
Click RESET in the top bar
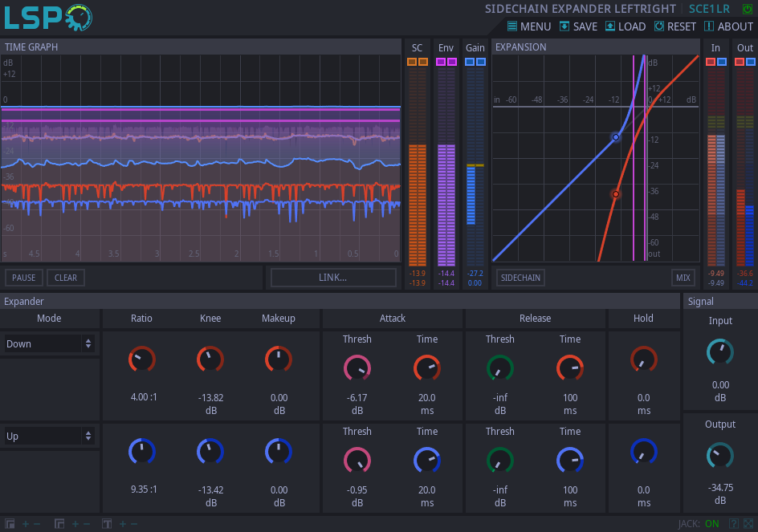674,26
